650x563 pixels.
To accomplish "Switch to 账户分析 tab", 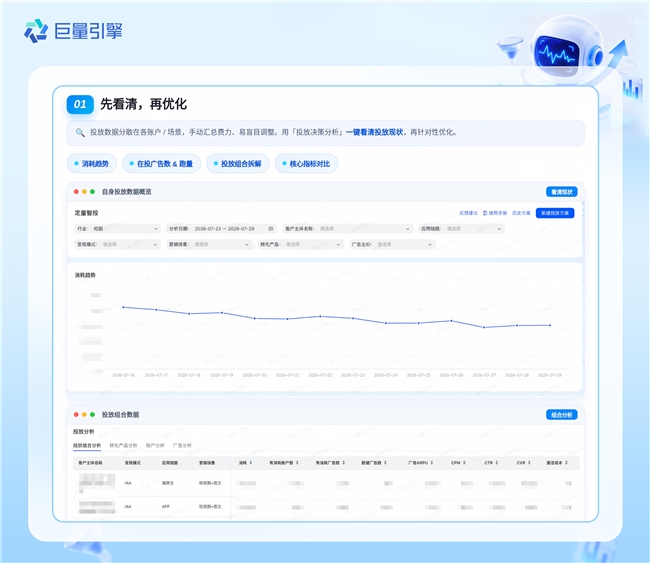I will (x=155, y=445).
